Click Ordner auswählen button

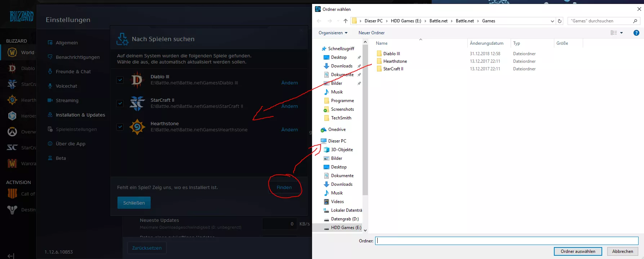578,251
